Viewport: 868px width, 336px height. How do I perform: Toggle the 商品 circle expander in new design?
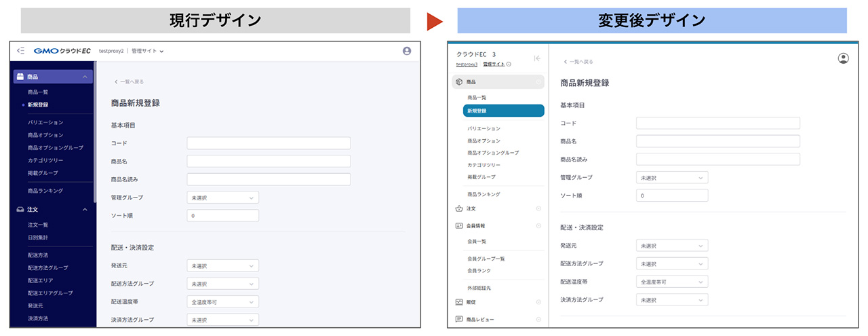538,82
